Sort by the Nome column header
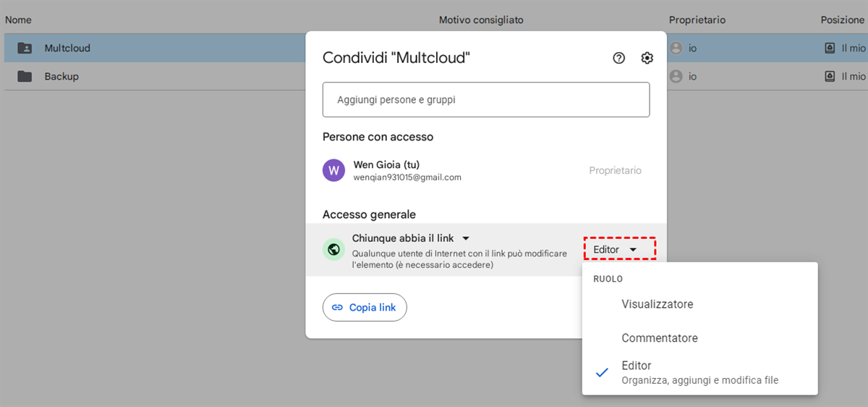 click(18, 20)
